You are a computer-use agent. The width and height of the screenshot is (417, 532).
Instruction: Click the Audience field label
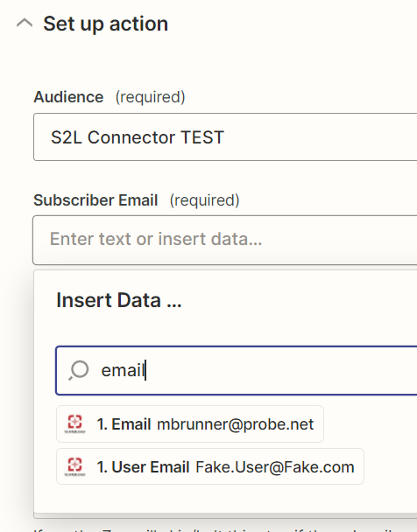tap(68, 97)
